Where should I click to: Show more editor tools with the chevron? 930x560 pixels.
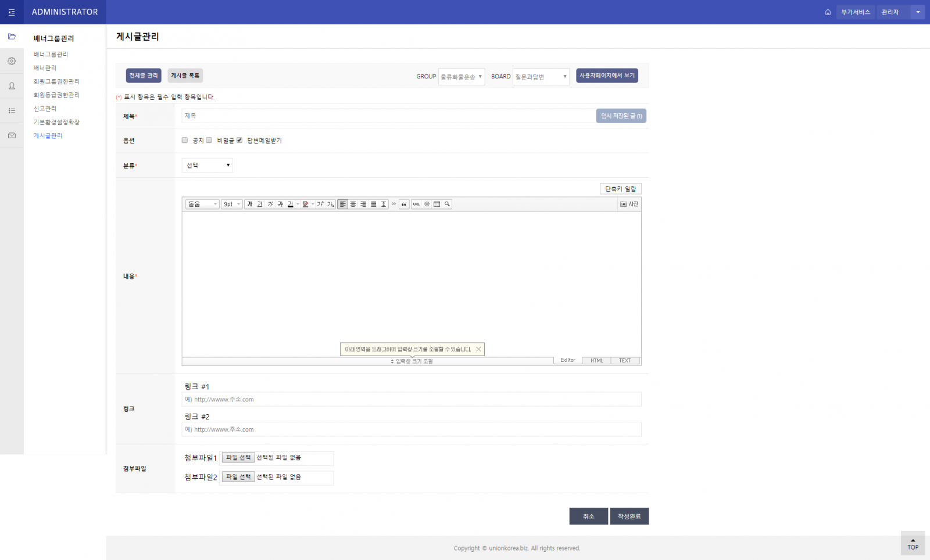(394, 204)
